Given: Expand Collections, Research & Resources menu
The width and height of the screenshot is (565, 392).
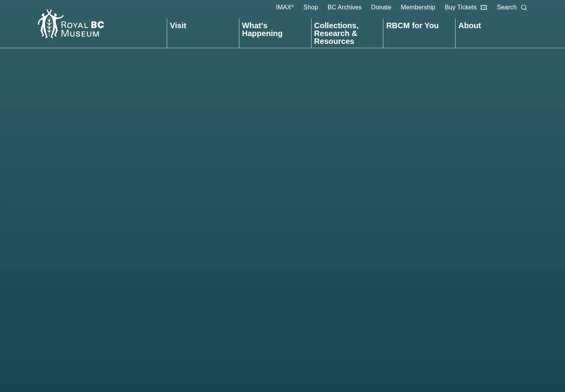Looking at the screenshot, I should click(x=336, y=33).
